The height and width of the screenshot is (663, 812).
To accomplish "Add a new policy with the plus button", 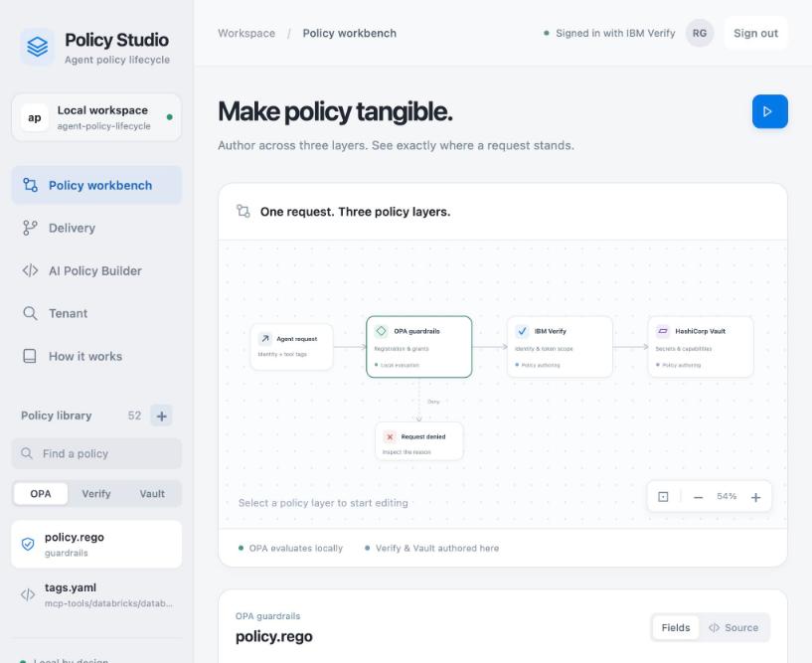I will [162, 415].
